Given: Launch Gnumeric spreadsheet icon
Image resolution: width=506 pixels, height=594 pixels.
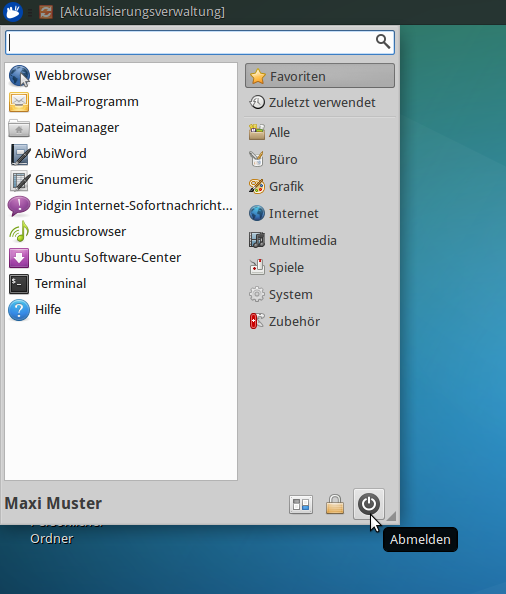Looking at the screenshot, I should 20,180.
